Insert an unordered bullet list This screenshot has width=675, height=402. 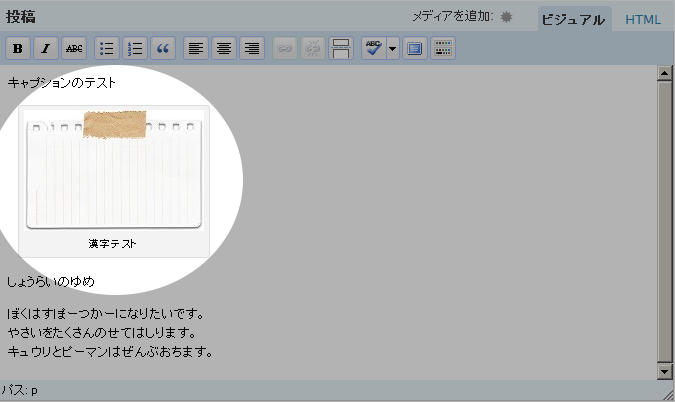point(108,48)
